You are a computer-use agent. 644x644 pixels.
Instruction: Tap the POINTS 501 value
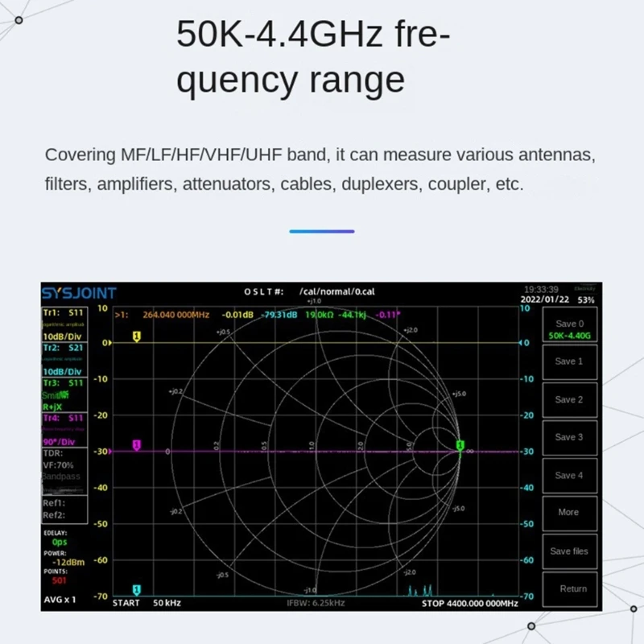coord(59,580)
